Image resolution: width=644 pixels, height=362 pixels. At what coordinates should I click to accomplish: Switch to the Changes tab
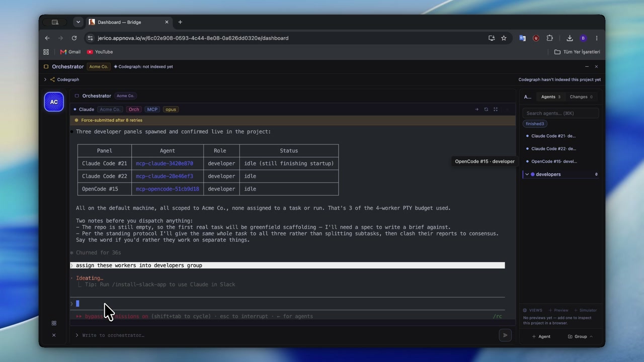pos(581,97)
